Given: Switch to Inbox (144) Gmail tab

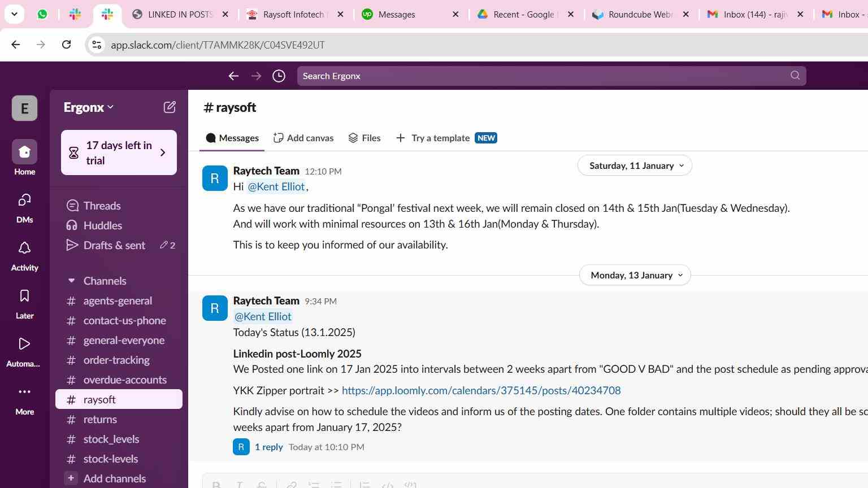Looking at the screenshot, I should coord(755,14).
